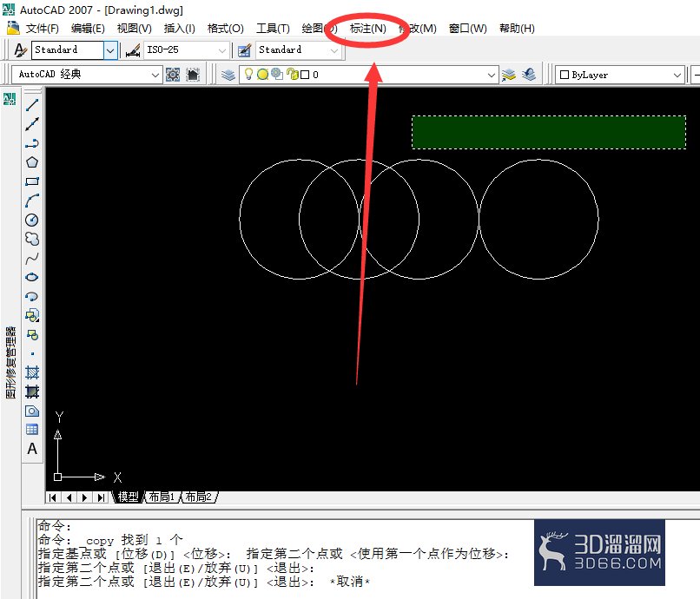Select the Line draw tool
The width and height of the screenshot is (700, 599).
pos(32,105)
